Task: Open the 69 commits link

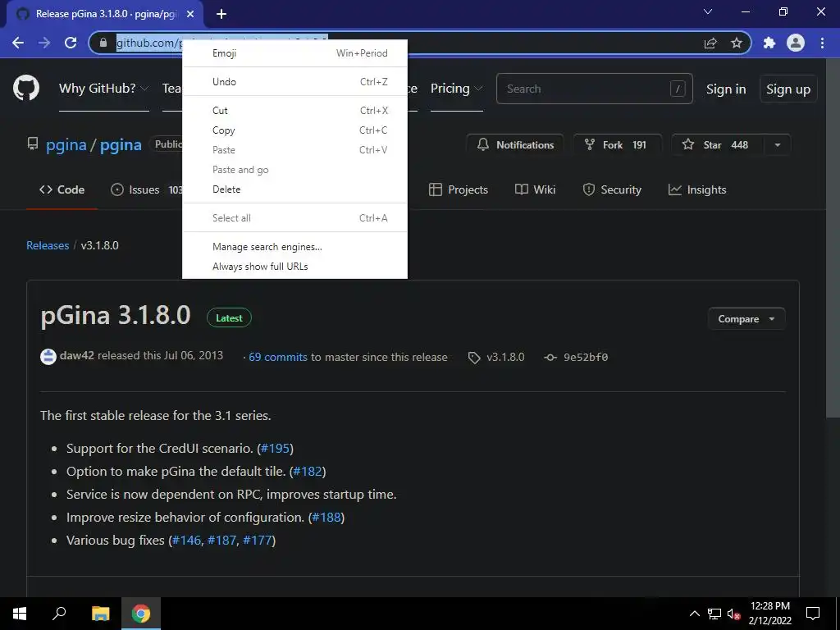Action: coord(278,358)
